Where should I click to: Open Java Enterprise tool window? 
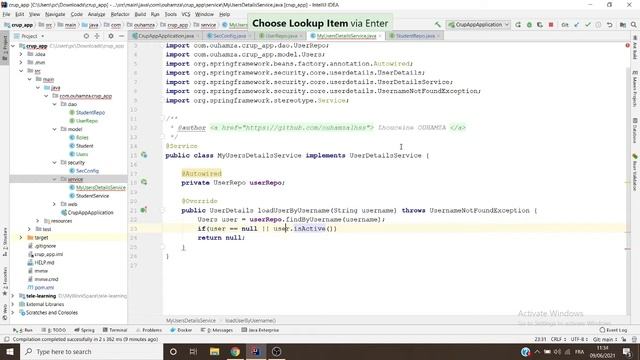tap(260, 330)
